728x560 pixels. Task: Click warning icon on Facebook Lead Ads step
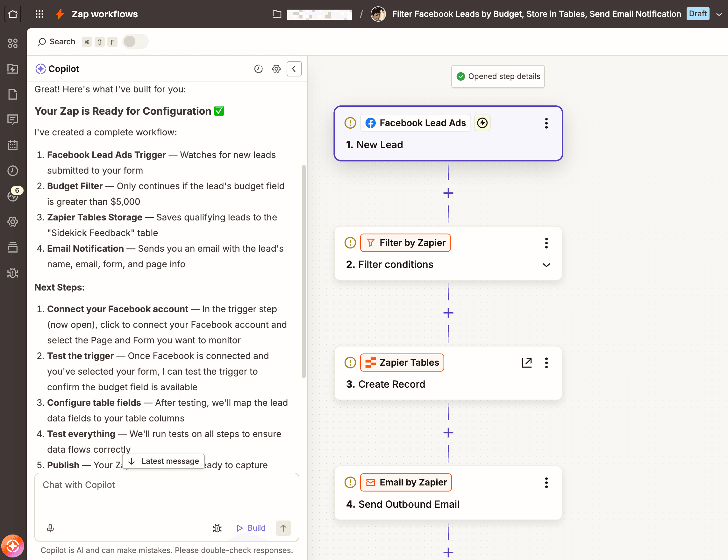tap(350, 123)
